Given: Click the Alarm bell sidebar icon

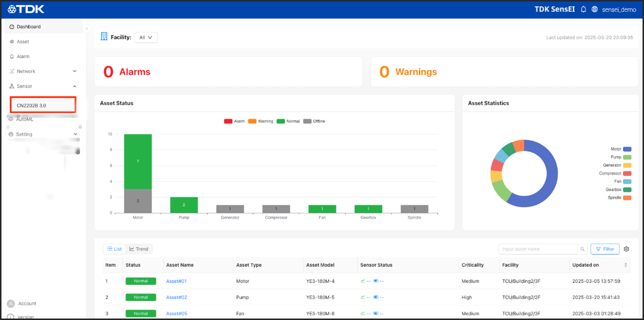Looking at the screenshot, I should (12, 57).
